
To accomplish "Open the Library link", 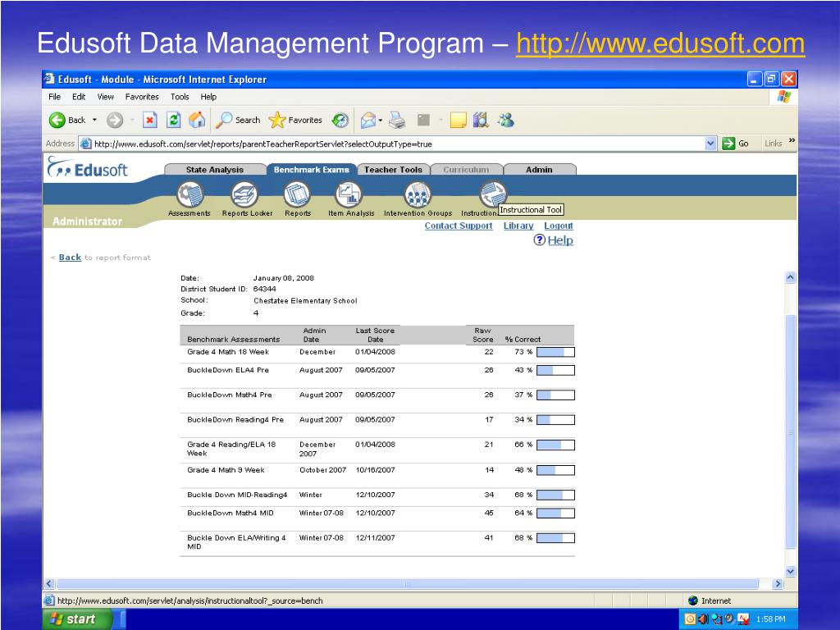I will click(x=518, y=226).
